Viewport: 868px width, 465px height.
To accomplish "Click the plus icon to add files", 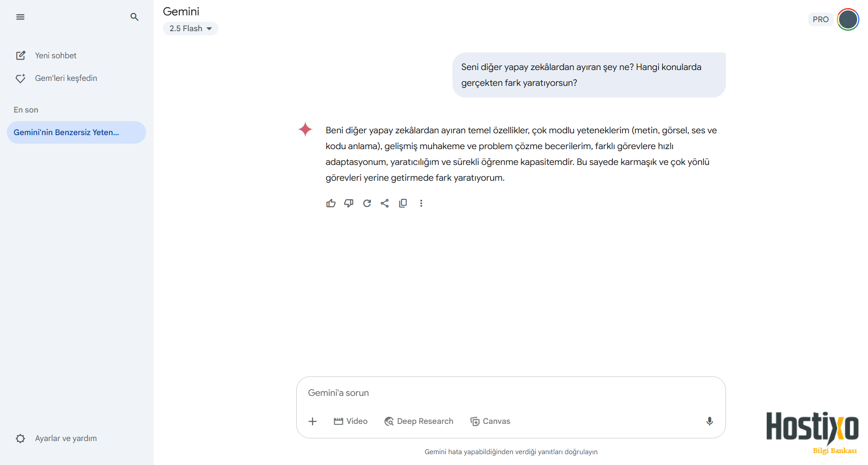I will point(313,421).
